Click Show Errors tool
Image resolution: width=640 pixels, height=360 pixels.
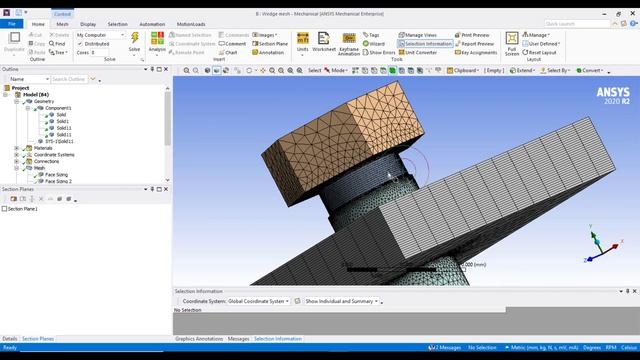(x=379, y=53)
